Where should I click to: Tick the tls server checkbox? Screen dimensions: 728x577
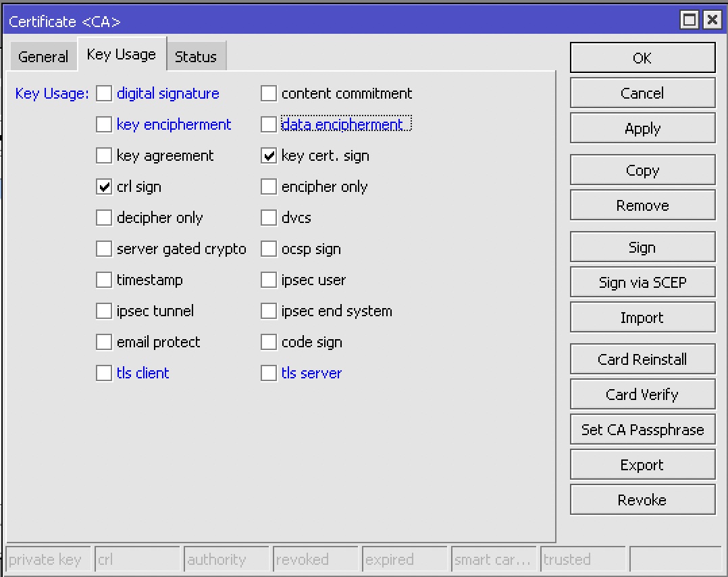point(269,374)
